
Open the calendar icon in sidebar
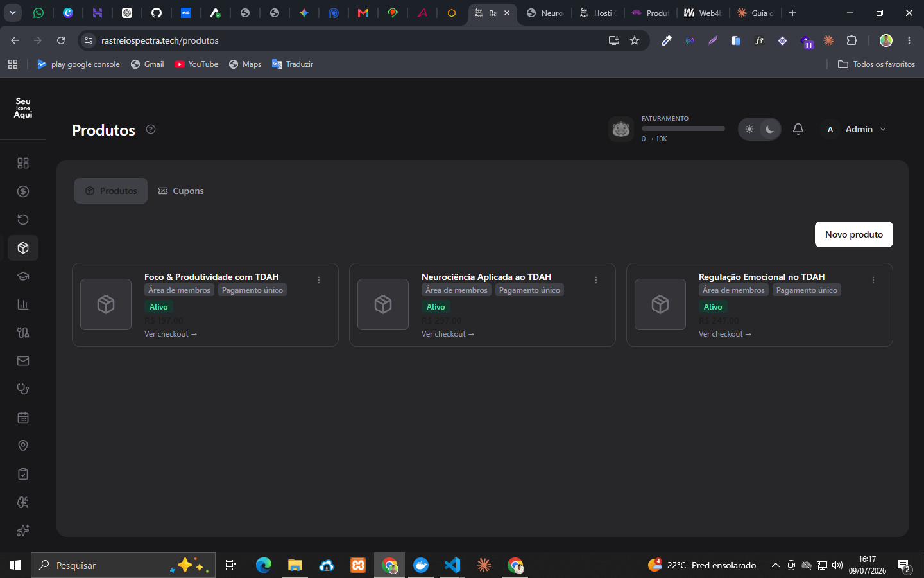pyautogui.click(x=23, y=417)
